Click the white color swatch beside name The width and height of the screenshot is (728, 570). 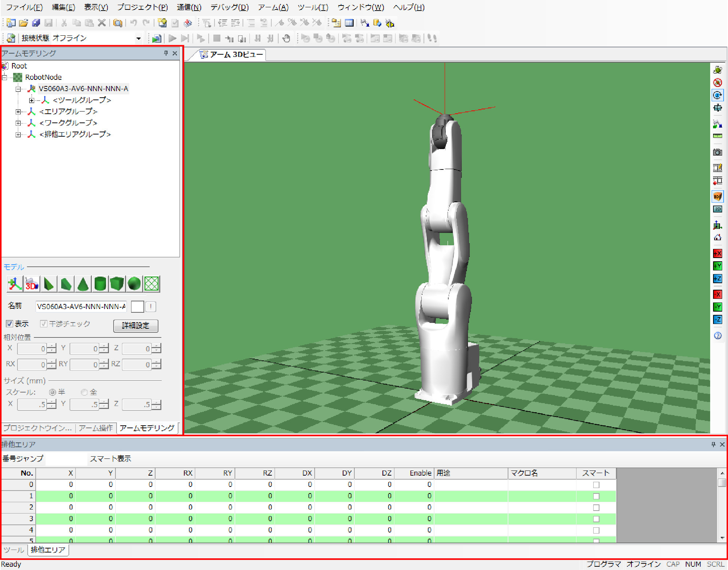tap(137, 307)
